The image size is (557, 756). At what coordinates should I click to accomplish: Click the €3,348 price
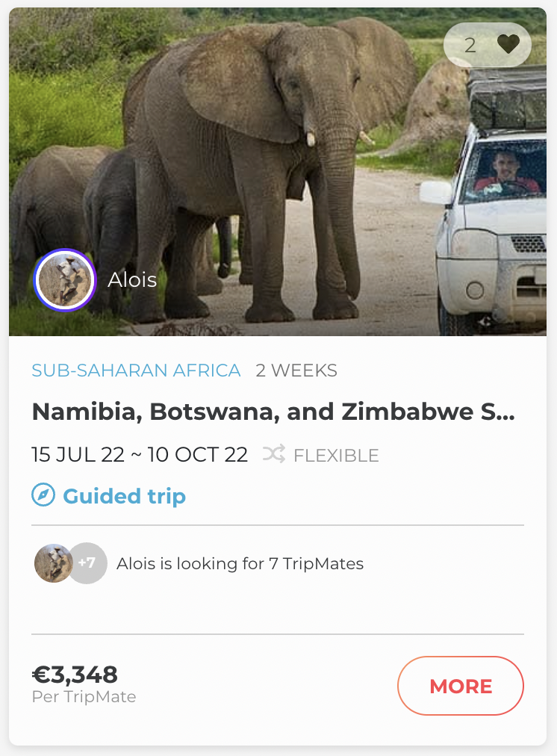[x=75, y=675]
